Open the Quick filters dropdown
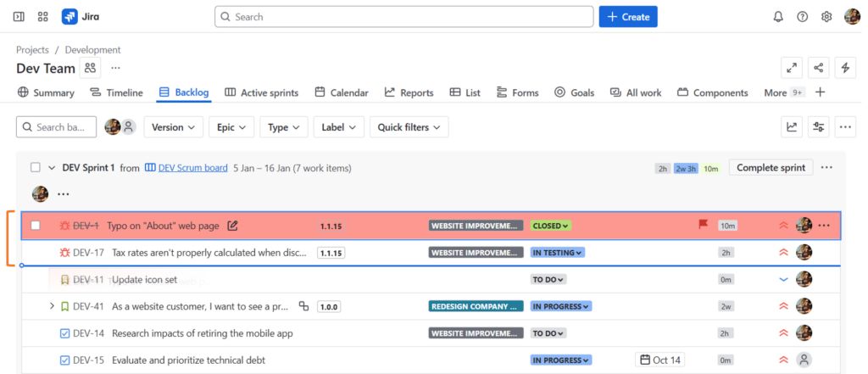The image size is (868, 374). coord(409,127)
